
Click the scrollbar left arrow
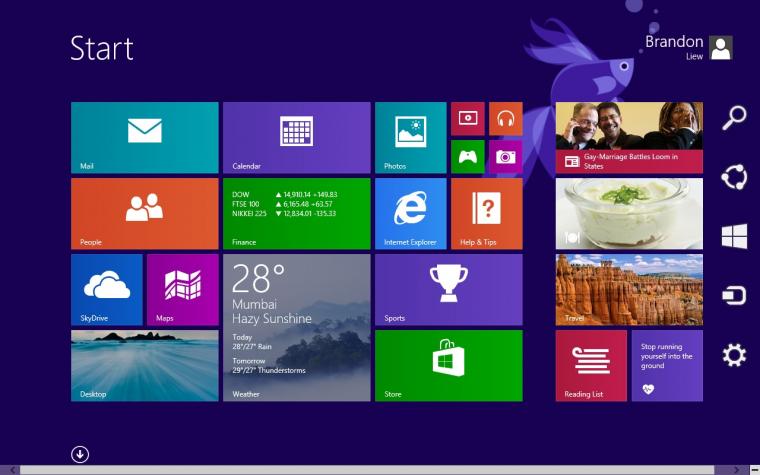pos(13,470)
